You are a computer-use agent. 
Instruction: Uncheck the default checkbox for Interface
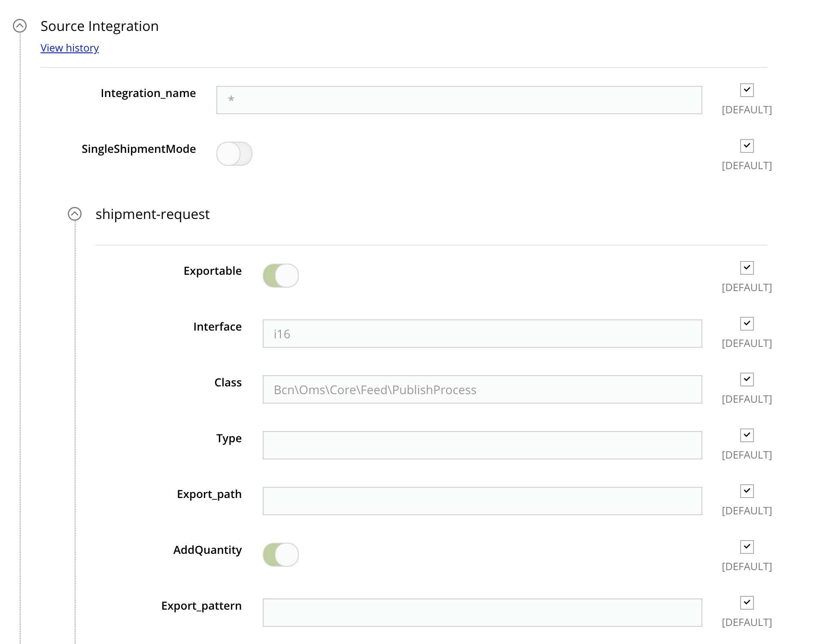pyautogui.click(x=747, y=324)
